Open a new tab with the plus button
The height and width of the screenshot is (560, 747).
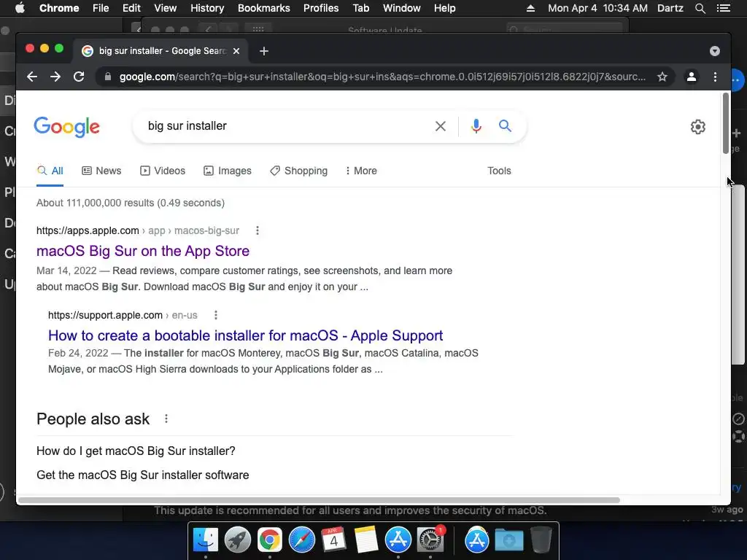pyautogui.click(x=264, y=51)
